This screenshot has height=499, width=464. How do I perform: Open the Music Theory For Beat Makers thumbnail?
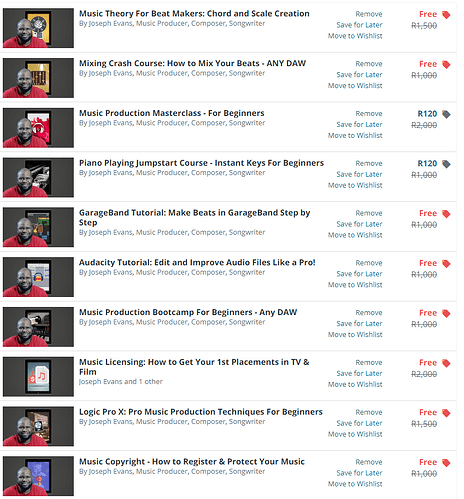[38, 28]
